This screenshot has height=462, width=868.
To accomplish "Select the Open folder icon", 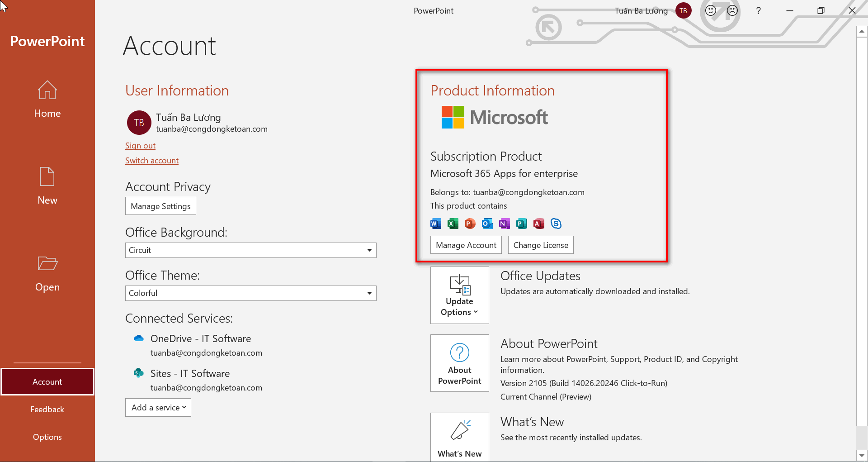I will click(x=47, y=263).
